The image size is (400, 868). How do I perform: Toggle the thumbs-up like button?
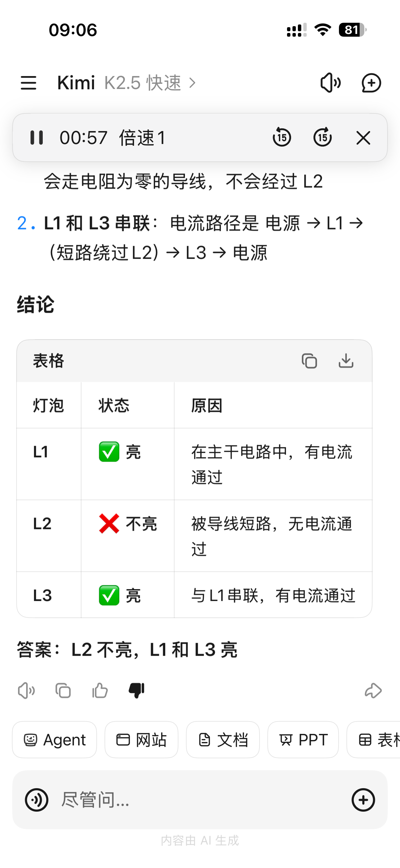click(x=100, y=690)
